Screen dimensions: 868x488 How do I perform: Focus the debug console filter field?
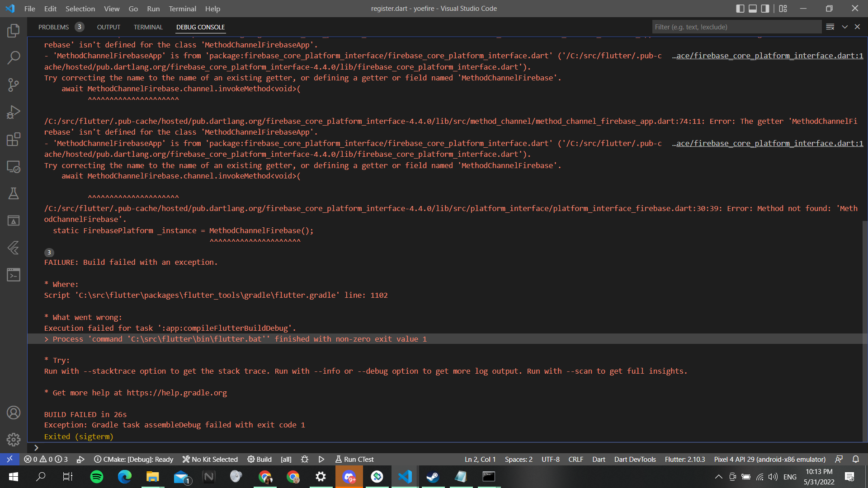(736, 27)
